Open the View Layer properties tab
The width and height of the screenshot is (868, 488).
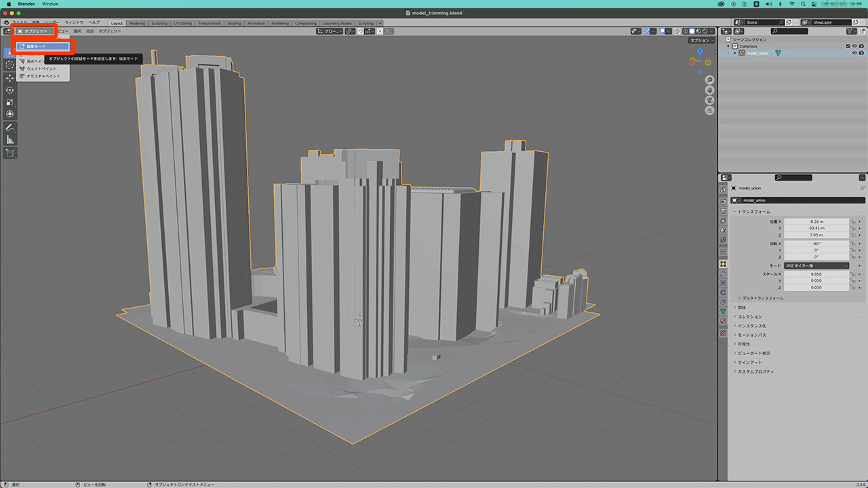point(723,221)
